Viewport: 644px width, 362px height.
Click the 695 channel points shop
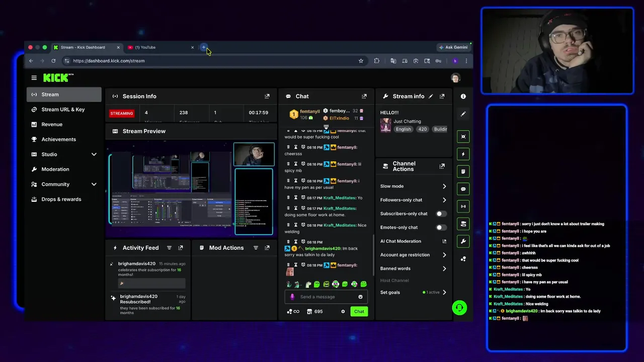point(315,312)
